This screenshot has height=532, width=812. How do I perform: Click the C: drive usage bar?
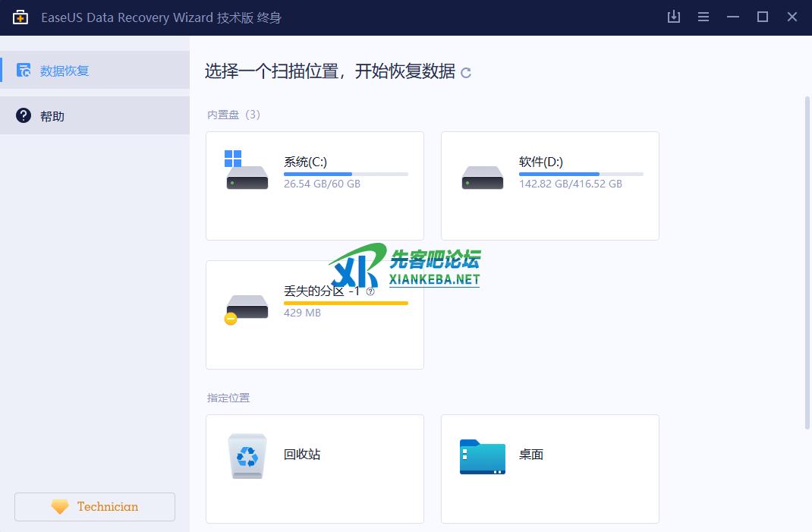click(x=345, y=175)
